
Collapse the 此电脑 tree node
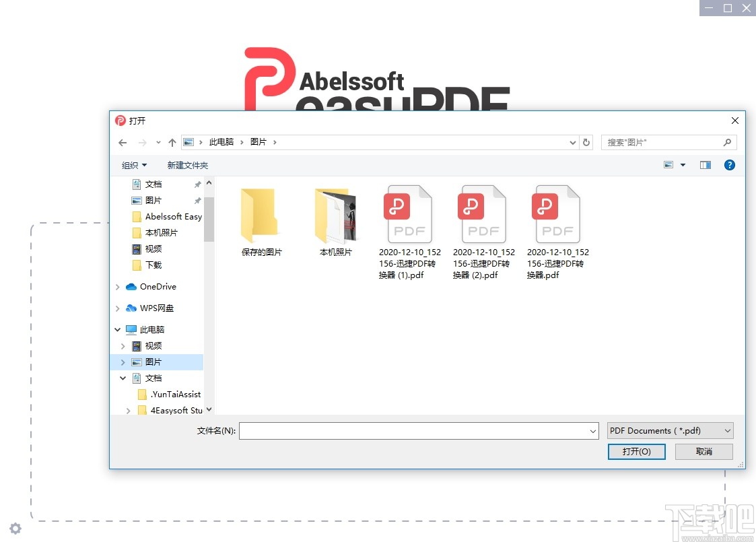click(116, 329)
